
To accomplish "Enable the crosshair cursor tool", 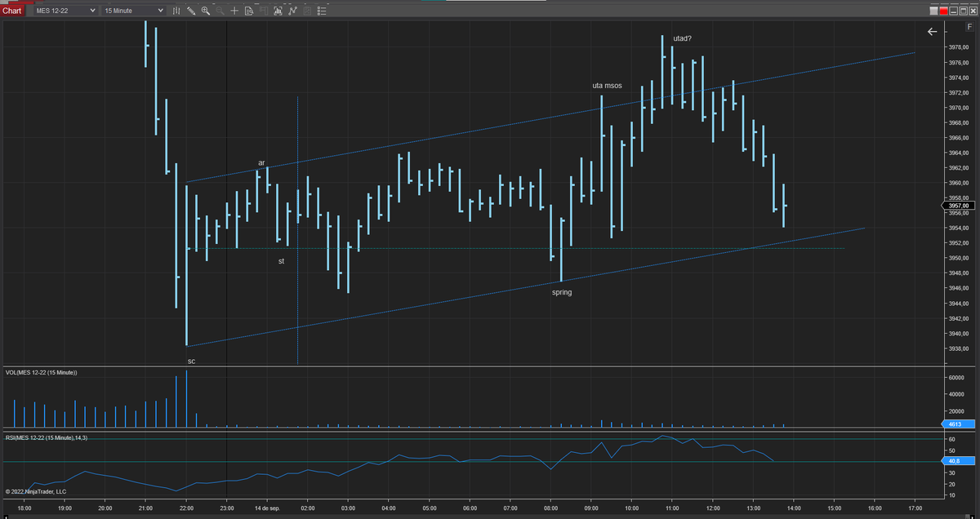I will click(234, 11).
